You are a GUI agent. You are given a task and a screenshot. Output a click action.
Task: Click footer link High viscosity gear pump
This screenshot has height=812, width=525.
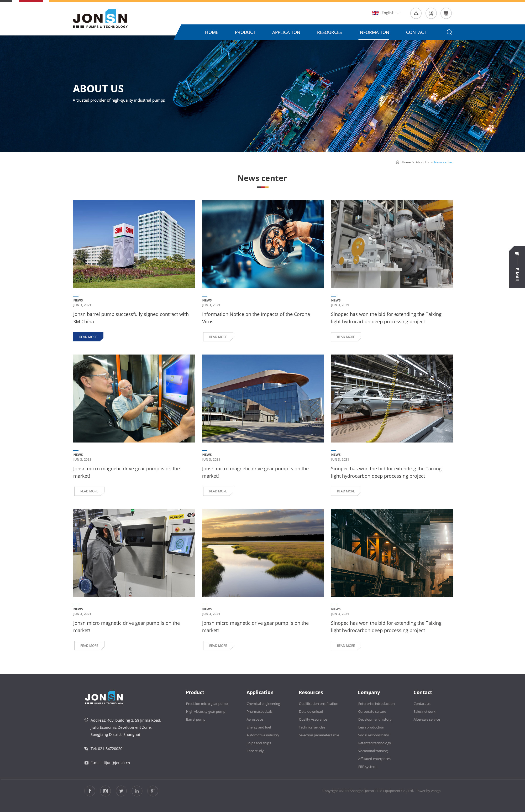pyautogui.click(x=206, y=711)
